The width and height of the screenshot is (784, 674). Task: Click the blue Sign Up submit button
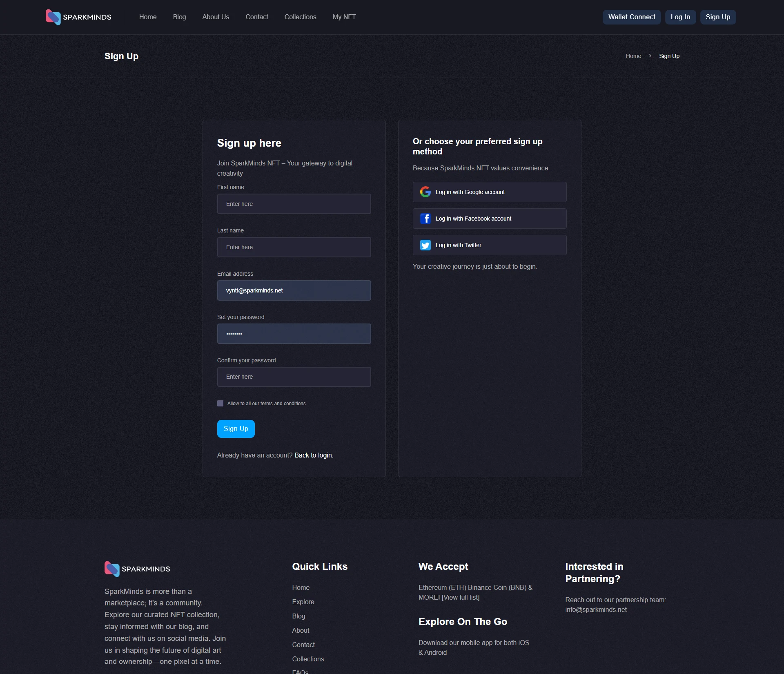pos(236,429)
